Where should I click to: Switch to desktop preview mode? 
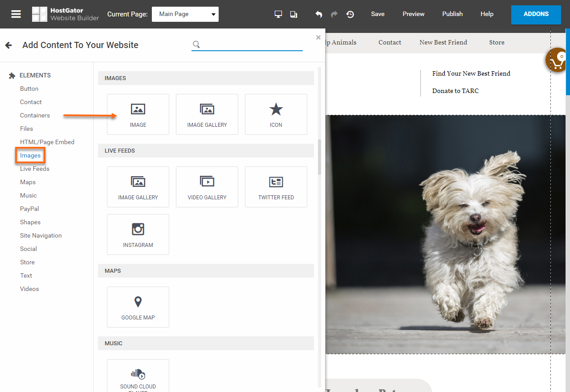coord(278,14)
